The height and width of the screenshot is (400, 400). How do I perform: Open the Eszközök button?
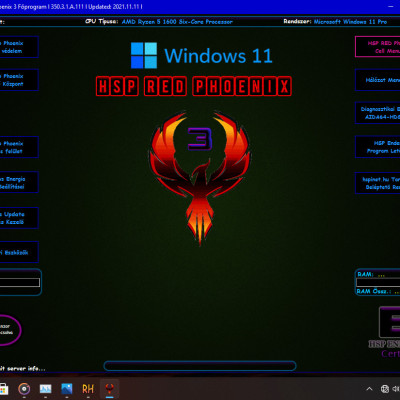pyautogui.click(x=19, y=252)
